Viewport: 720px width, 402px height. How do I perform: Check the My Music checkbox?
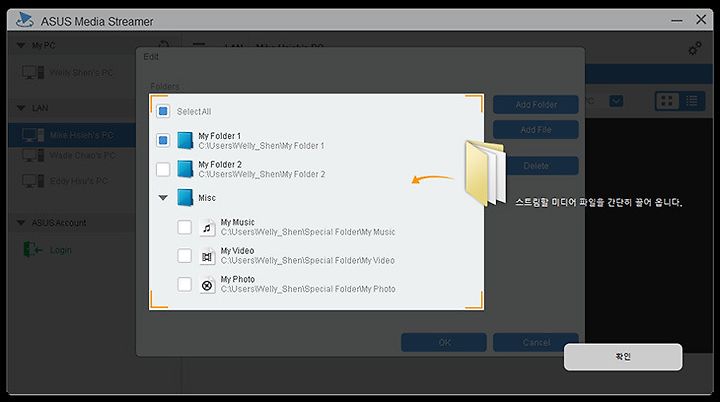[x=185, y=227]
